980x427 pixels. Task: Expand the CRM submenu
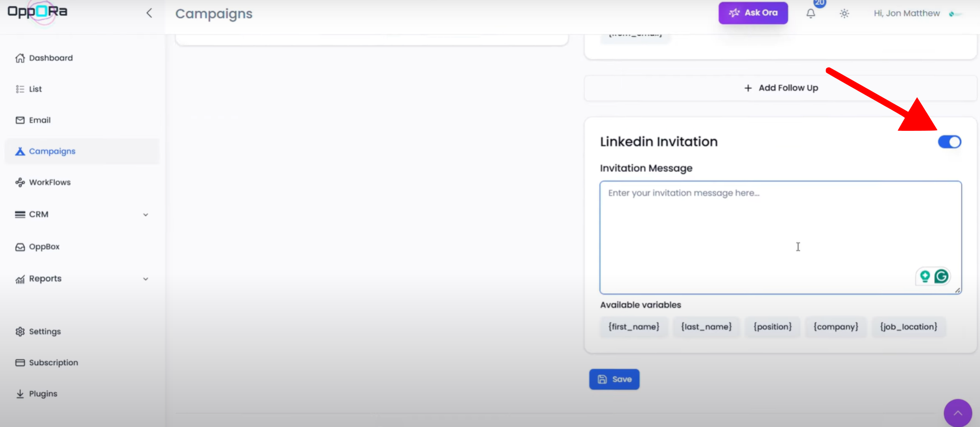click(146, 215)
